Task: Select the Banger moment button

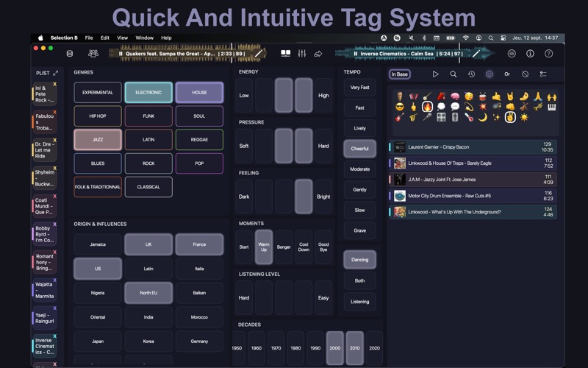Action: 284,247
